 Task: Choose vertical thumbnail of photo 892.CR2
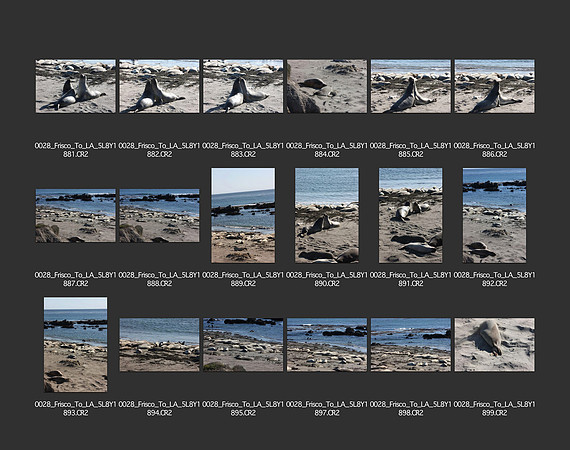click(494, 215)
